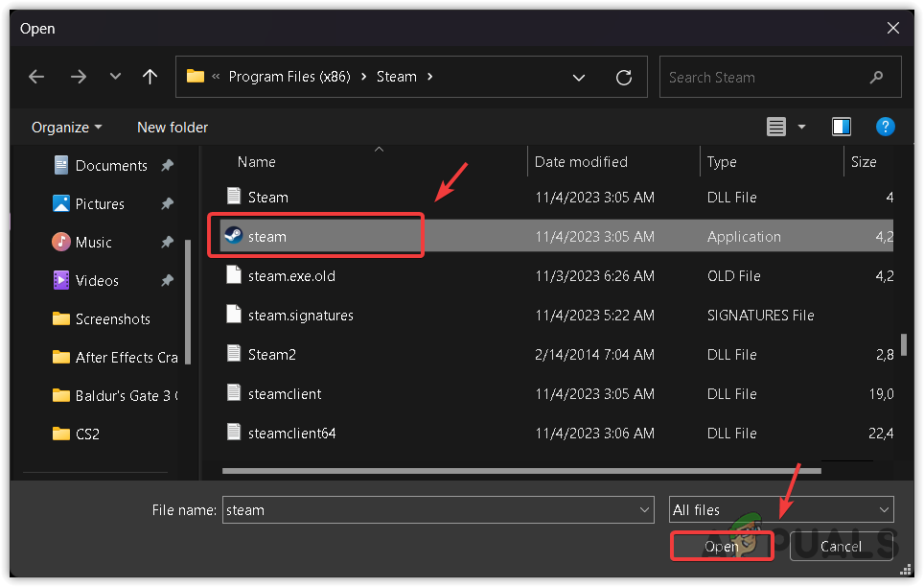Expand the address bar path dropdown

(x=579, y=77)
